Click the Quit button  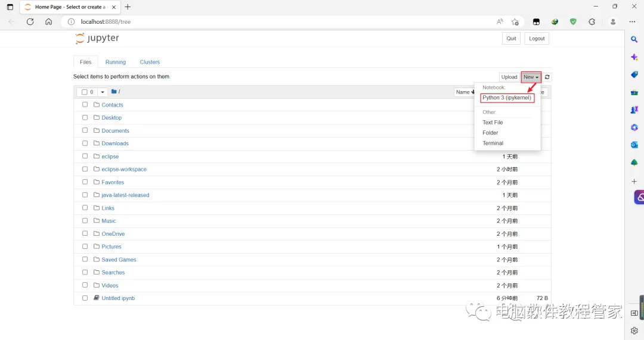[511, 39]
